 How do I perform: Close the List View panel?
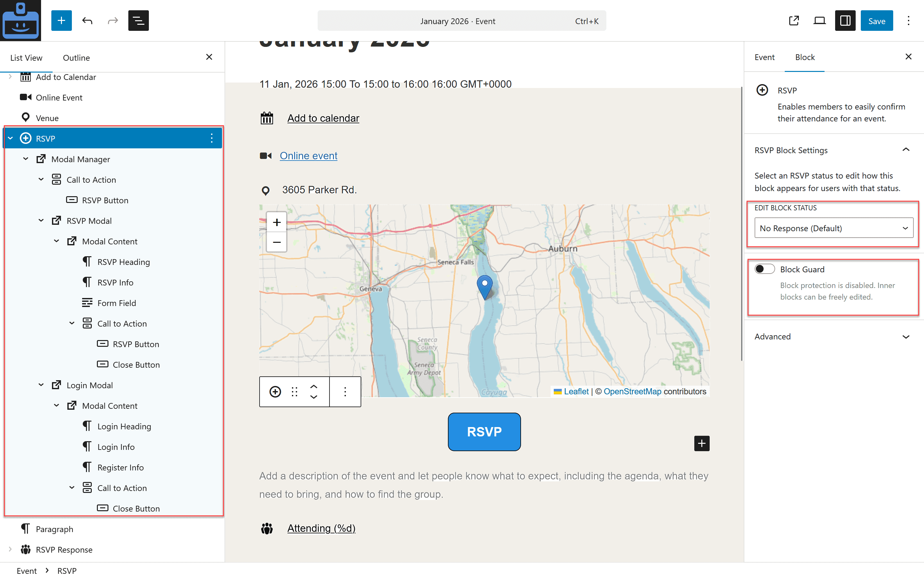coord(209,57)
